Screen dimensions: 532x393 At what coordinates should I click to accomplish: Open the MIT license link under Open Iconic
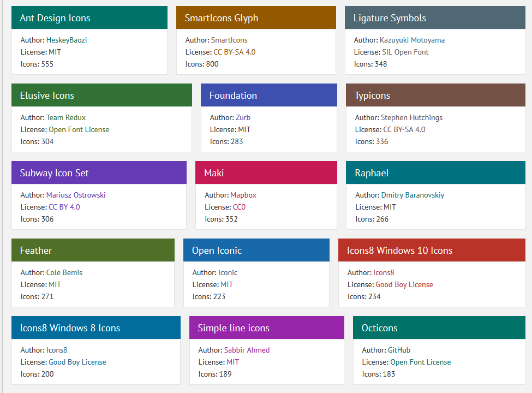226,284
